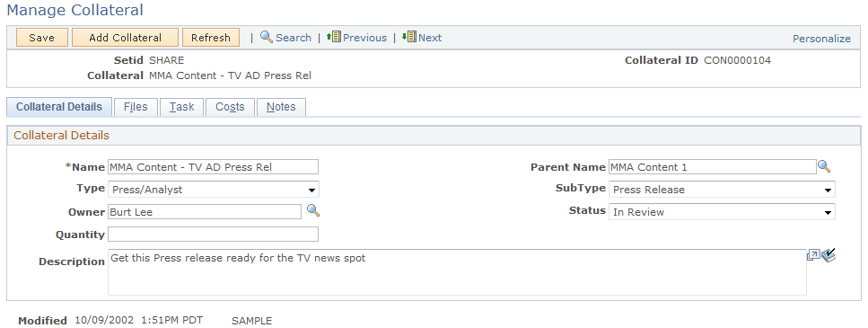The height and width of the screenshot is (328, 868).
Task: Run spell check on the Description
Action: (829, 255)
